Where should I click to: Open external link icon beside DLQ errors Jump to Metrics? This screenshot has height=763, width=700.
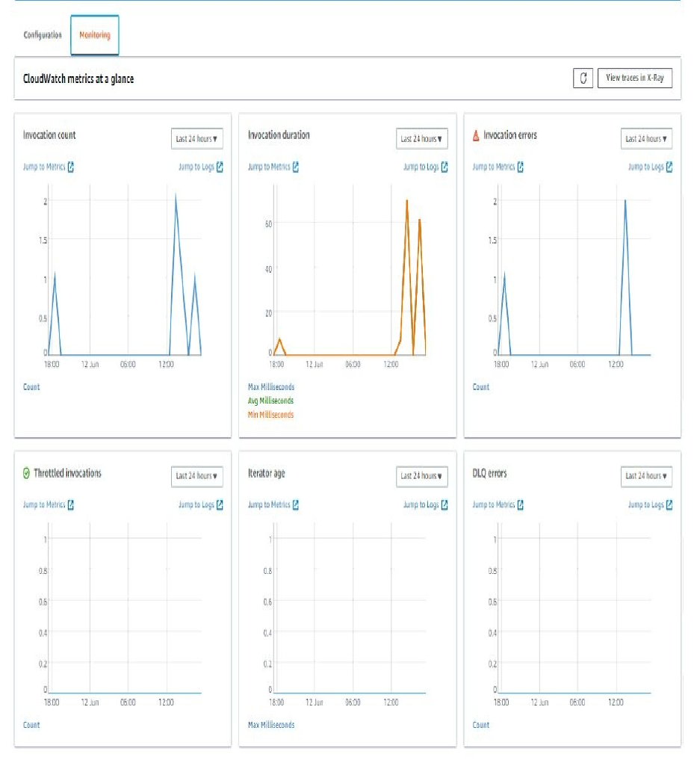[521, 504]
